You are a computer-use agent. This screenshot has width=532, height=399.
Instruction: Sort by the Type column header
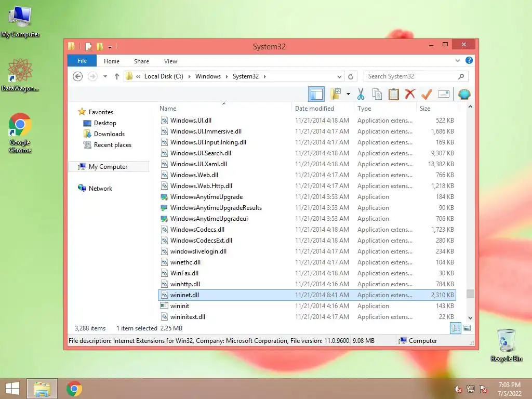pos(385,109)
